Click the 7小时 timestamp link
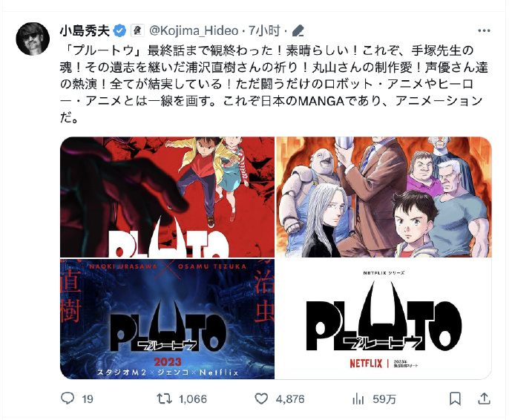 pyautogui.click(x=264, y=31)
